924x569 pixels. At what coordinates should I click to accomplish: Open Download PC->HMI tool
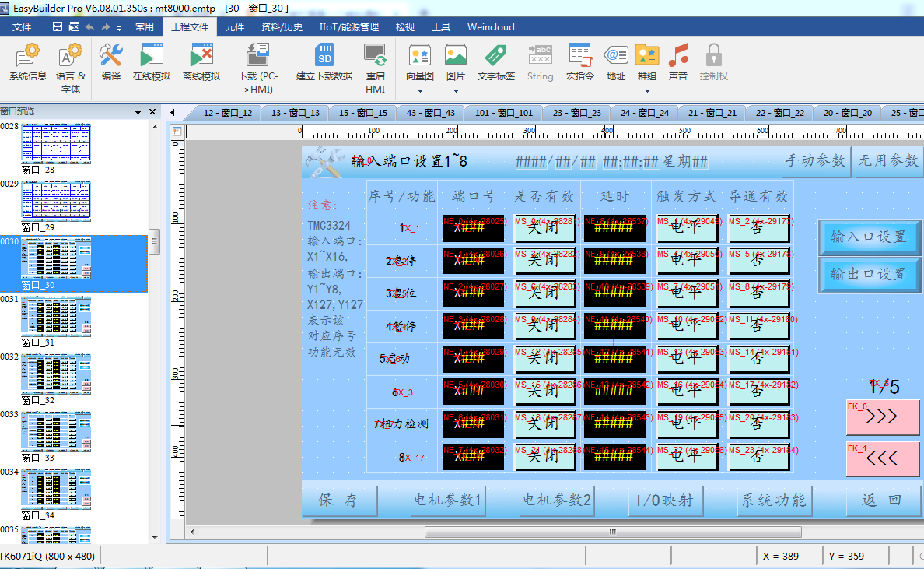pyautogui.click(x=257, y=67)
